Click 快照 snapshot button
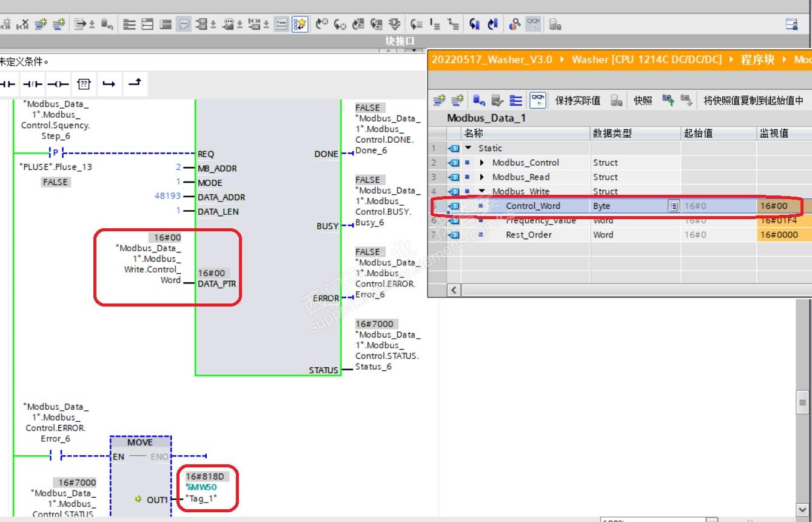This screenshot has height=522, width=812. (x=643, y=100)
